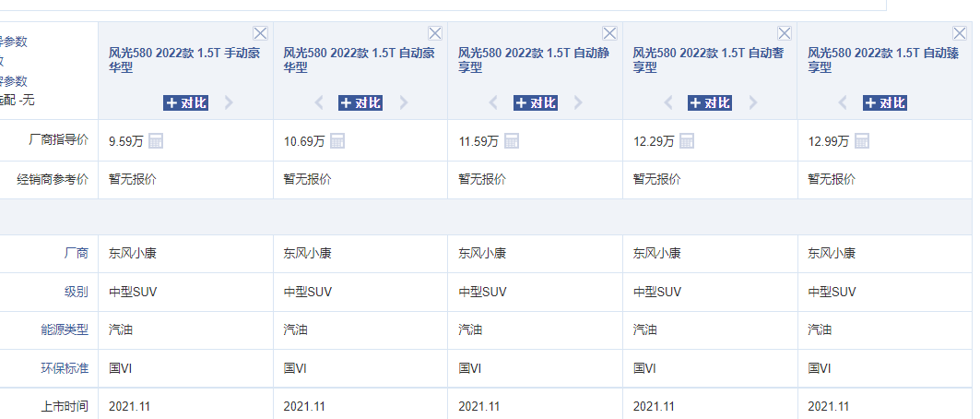Remove the 1.5T 自动奢享型 column
980x419 pixels.
pyautogui.click(x=784, y=33)
